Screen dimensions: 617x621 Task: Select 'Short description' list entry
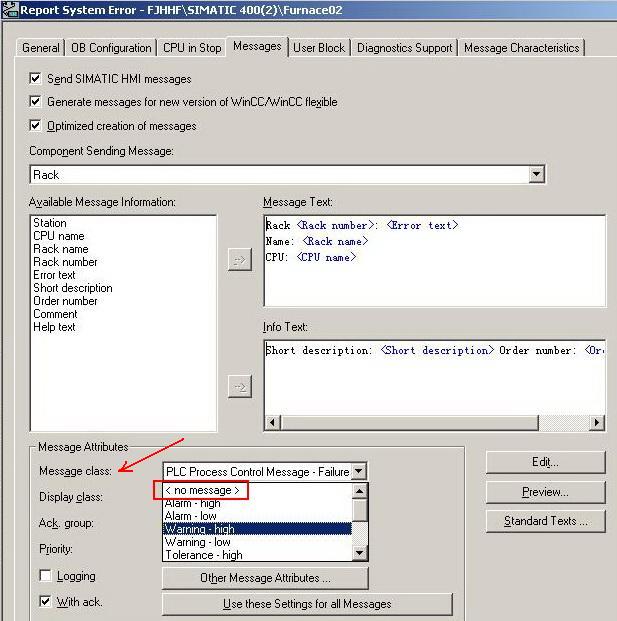click(73, 288)
